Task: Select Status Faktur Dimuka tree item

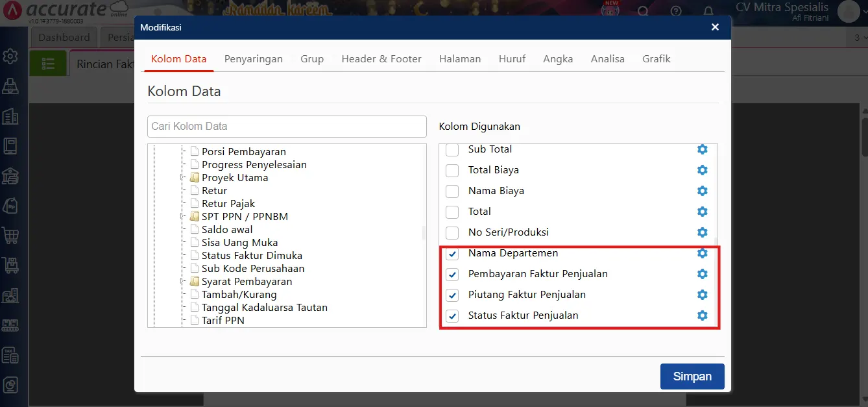Action: click(252, 256)
